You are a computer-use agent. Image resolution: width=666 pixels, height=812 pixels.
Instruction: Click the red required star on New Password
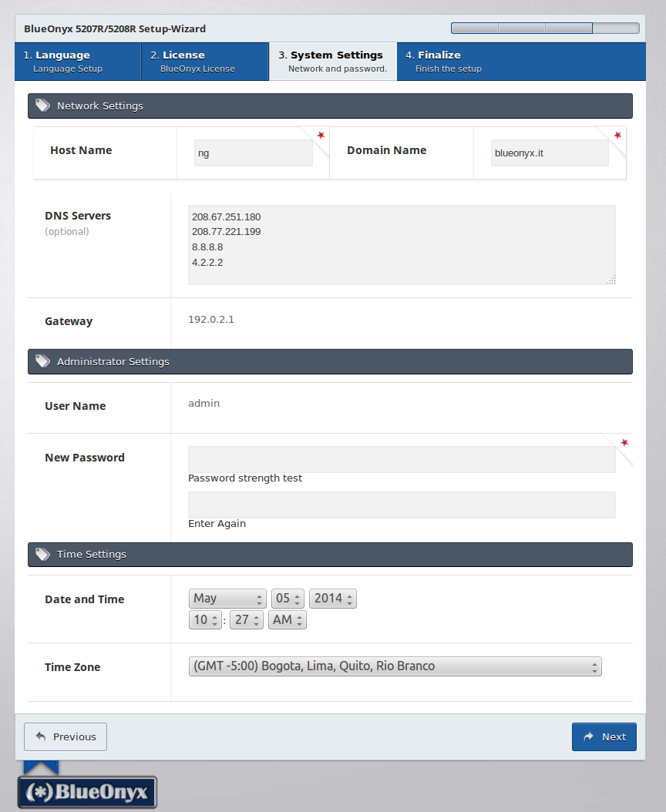click(624, 442)
